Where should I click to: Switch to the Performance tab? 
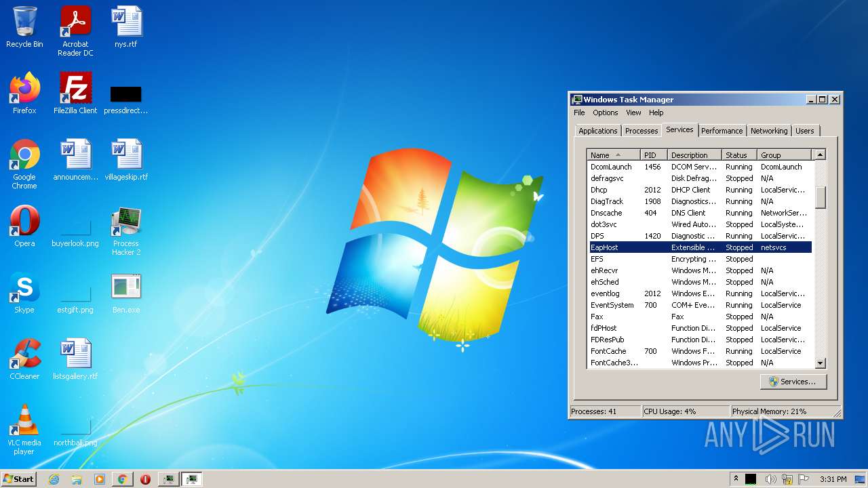tap(722, 131)
